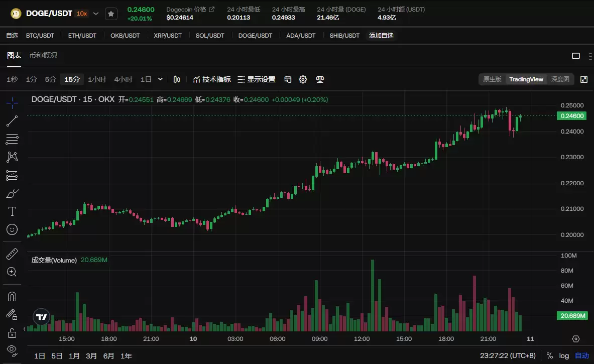Select the BTC/USDT pair tab

pyautogui.click(x=40, y=35)
